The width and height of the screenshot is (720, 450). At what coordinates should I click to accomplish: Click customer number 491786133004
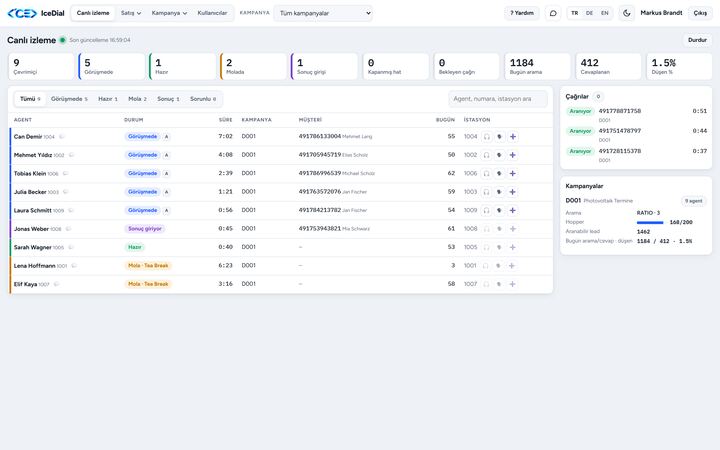(x=320, y=136)
